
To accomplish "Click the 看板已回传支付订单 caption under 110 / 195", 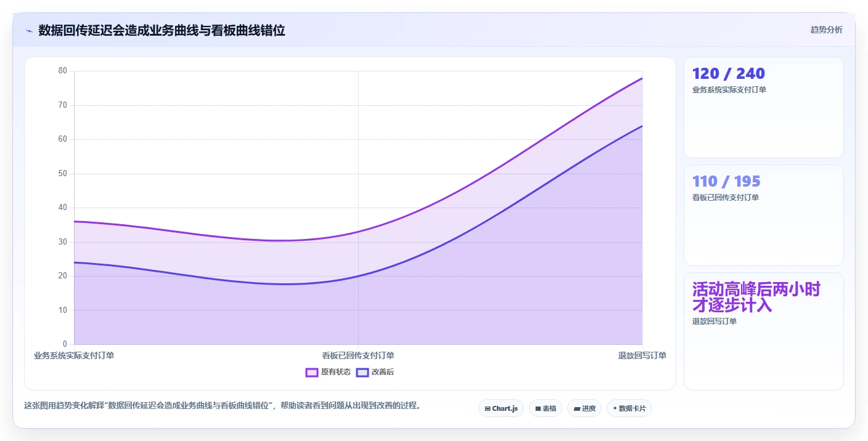I will pos(726,198).
